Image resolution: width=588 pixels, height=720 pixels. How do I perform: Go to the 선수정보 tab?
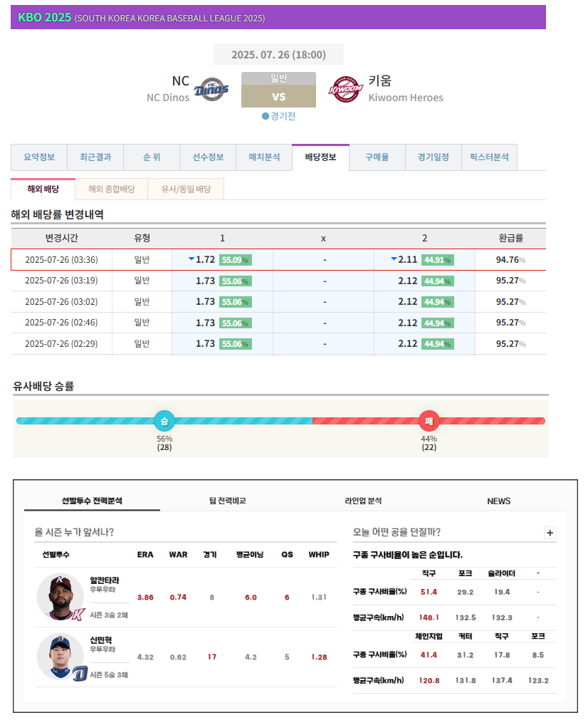tap(208, 157)
